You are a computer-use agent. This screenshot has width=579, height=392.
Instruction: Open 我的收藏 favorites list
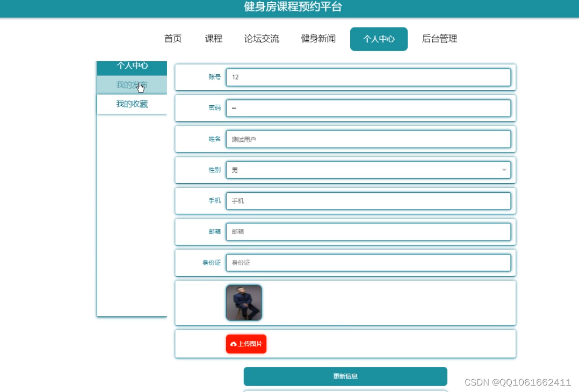point(131,104)
